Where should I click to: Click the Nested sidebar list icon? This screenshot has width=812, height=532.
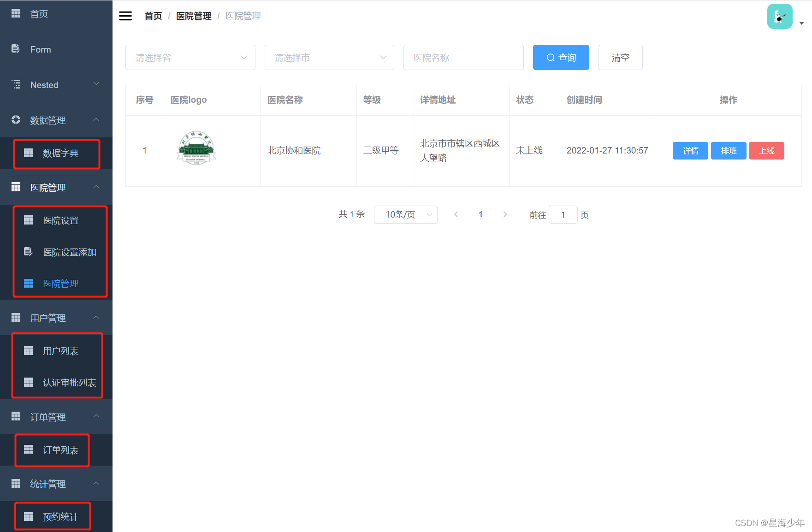16,84
